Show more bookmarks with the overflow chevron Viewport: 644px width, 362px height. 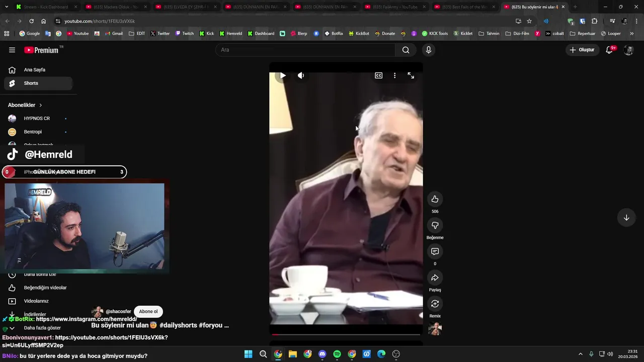click(x=631, y=34)
